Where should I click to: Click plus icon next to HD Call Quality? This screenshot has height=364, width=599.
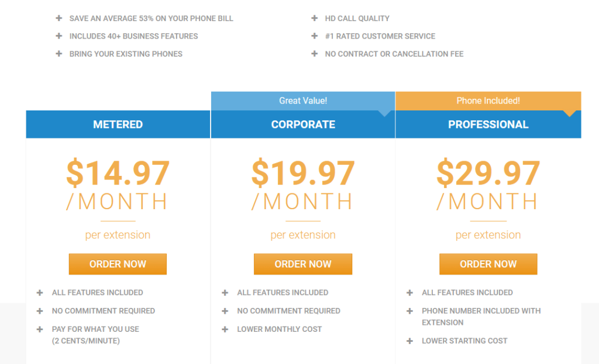click(x=314, y=18)
